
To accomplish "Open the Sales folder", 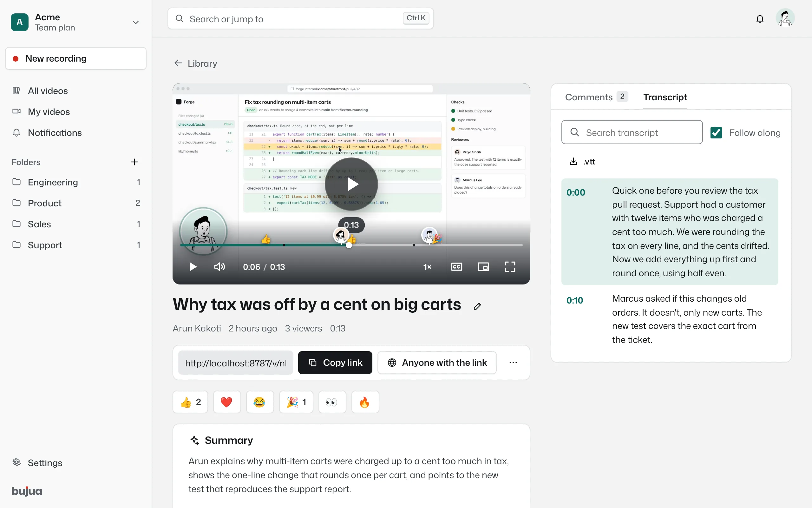I will [x=76, y=224].
